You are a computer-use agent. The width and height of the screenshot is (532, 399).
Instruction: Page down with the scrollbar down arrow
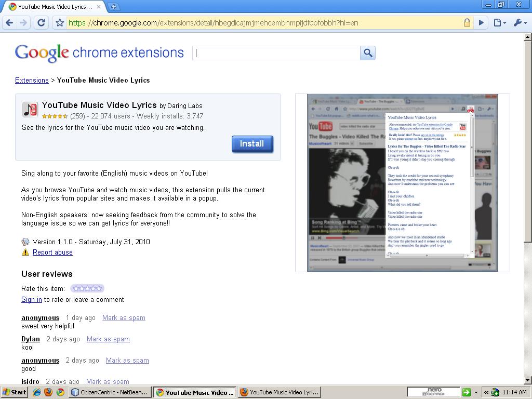tap(528, 380)
